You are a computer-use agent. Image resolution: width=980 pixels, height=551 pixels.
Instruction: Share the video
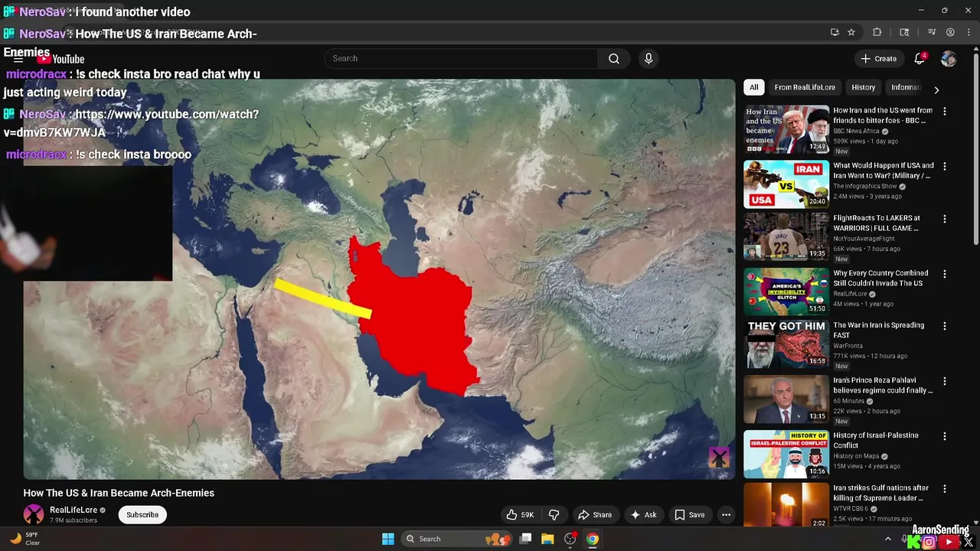pyautogui.click(x=595, y=515)
